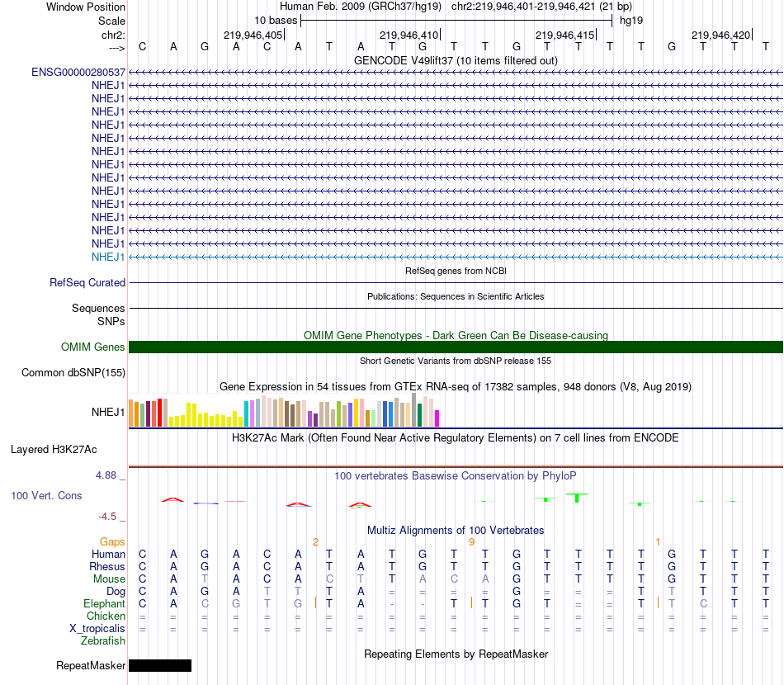Screen dimensions: 784x685
Task: Click the GENCODE V49lift37 track title
Action: click(x=456, y=60)
